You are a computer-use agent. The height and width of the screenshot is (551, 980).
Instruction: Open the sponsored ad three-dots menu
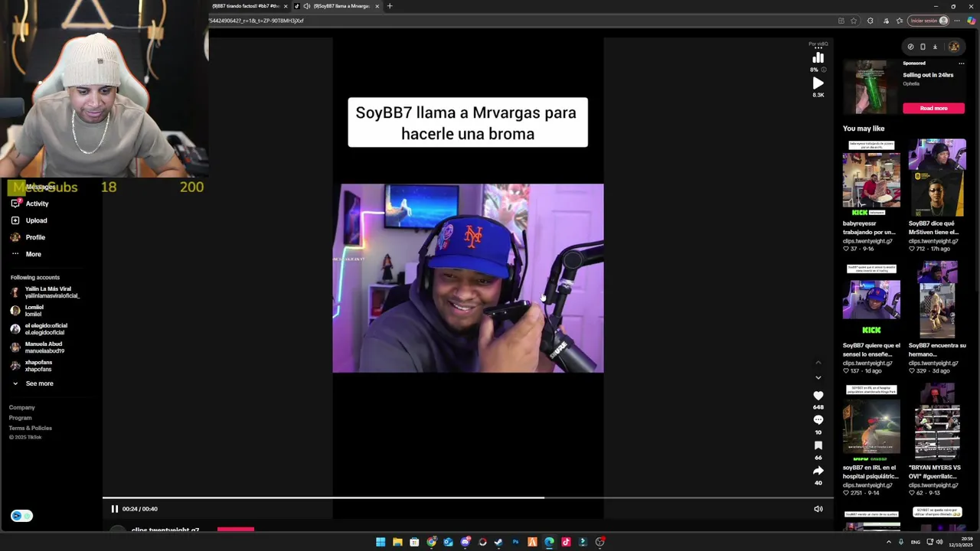pyautogui.click(x=962, y=64)
